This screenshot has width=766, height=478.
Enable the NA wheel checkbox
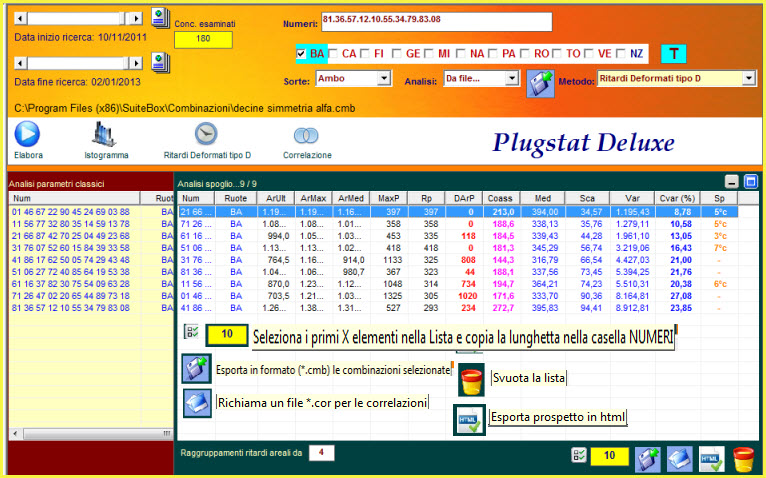(461, 54)
